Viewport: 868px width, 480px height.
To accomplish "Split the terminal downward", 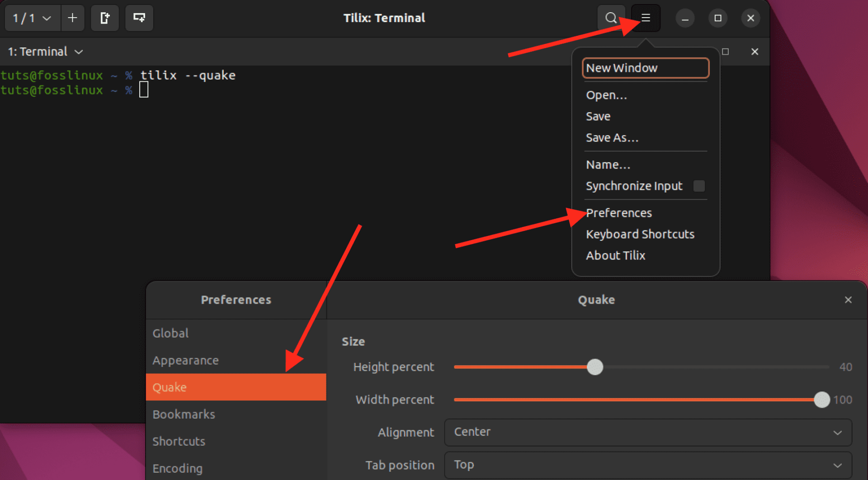I will pos(139,18).
